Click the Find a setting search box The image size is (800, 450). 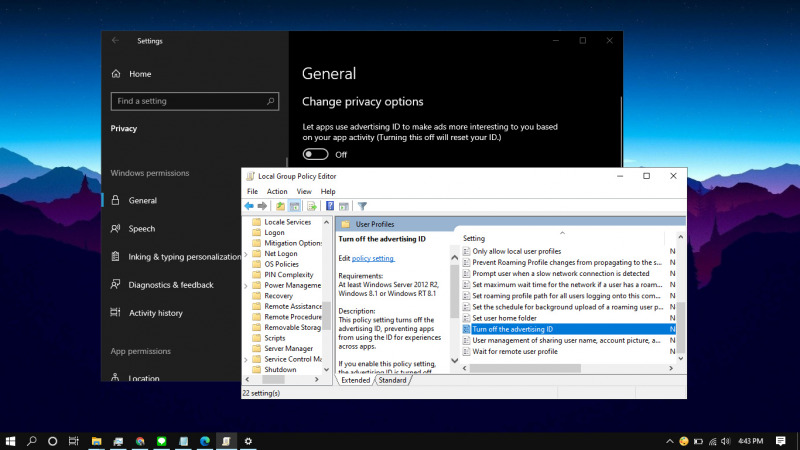pos(195,101)
